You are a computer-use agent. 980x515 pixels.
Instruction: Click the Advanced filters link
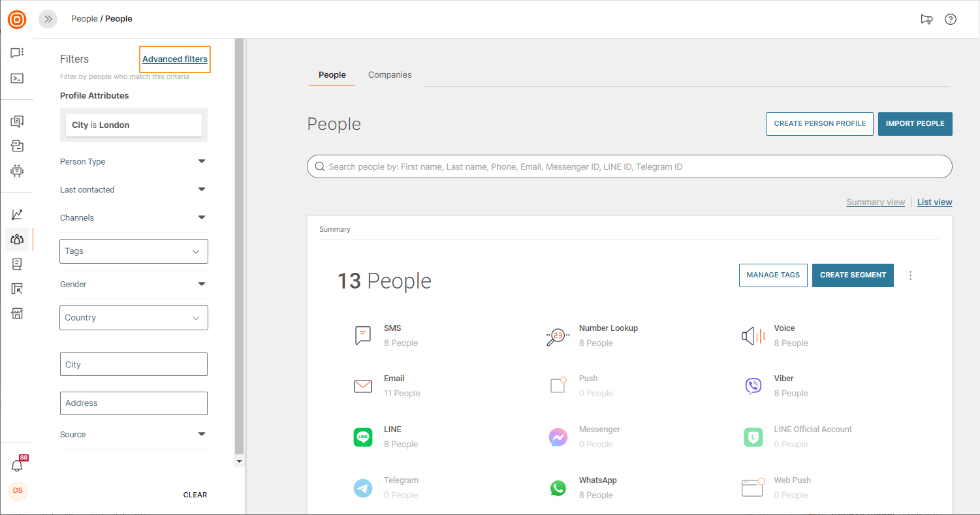(x=175, y=59)
